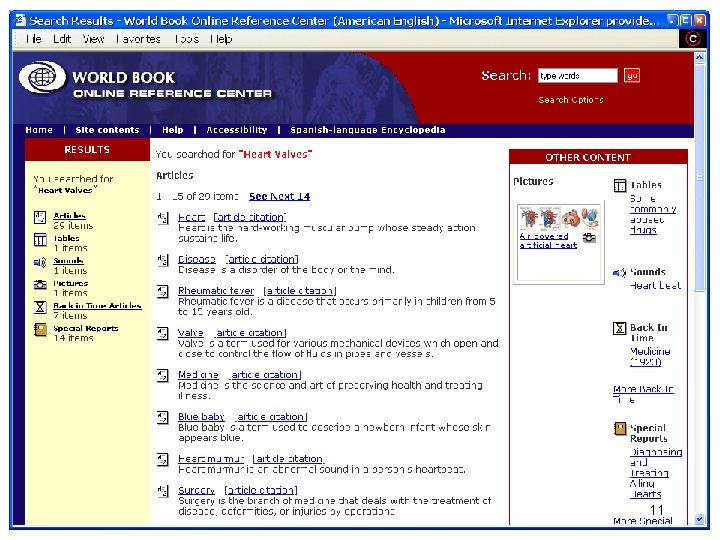Click the Tables icon in Results sidebar
The height and width of the screenshot is (540, 720).
40,240
